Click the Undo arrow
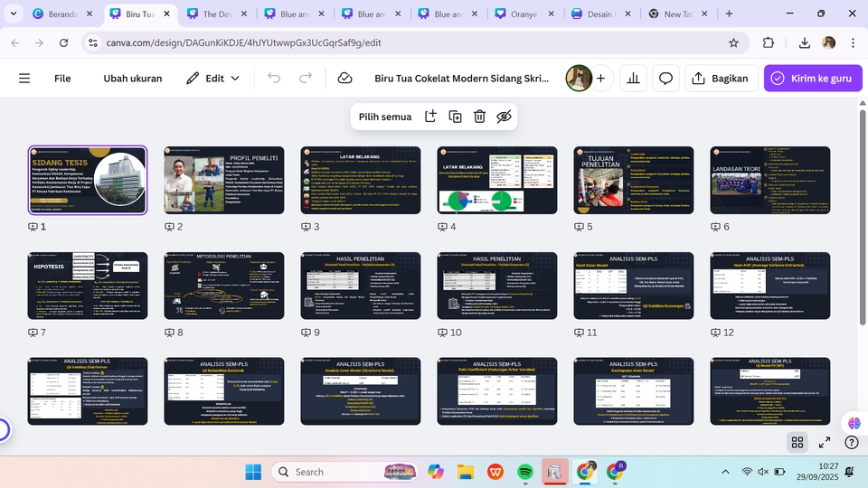 274,78
